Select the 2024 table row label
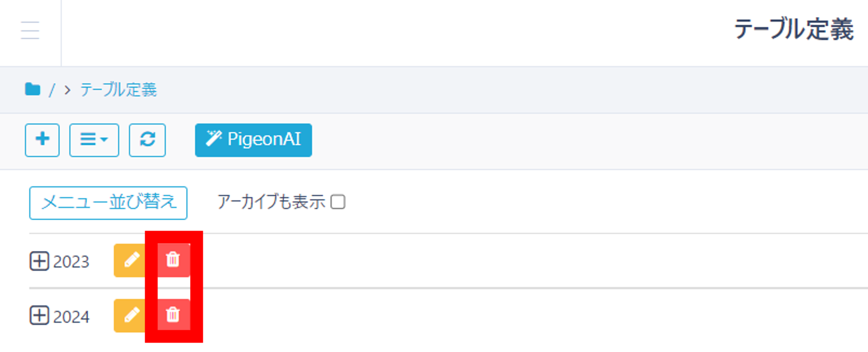Viewport: 868px width, 352px height. click(72, 316)
